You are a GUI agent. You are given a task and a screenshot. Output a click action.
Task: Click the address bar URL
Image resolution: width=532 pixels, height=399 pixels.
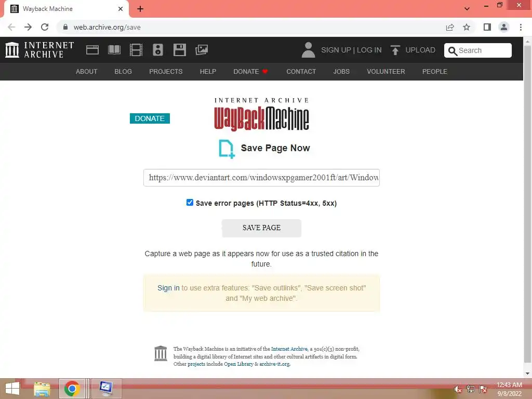[x=107, y=27]
